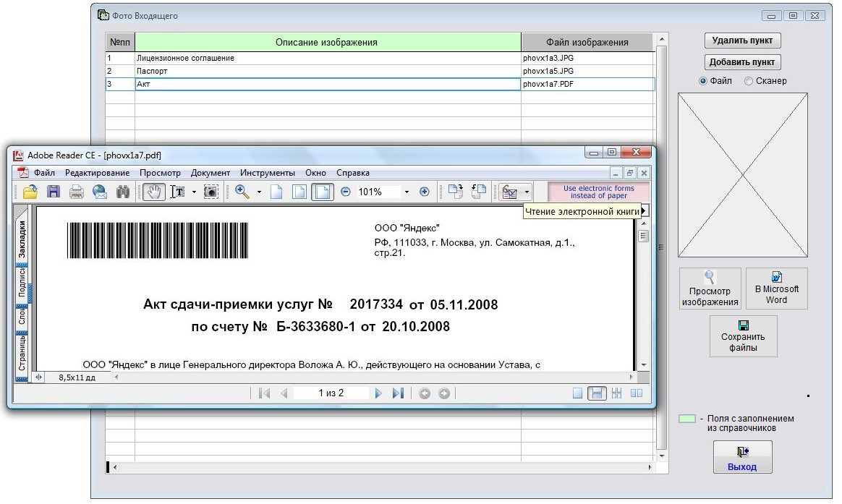Image resolution: width=842 pixels, height=504 pixels.
Task: Select the Файл radio button
Action: click(x=703, y=81)
